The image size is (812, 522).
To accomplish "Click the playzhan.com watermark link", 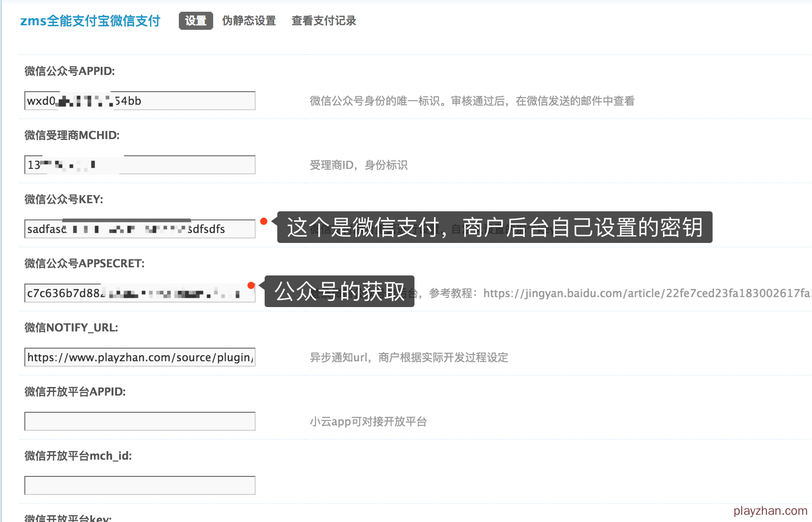I will [x=770, y=511].
